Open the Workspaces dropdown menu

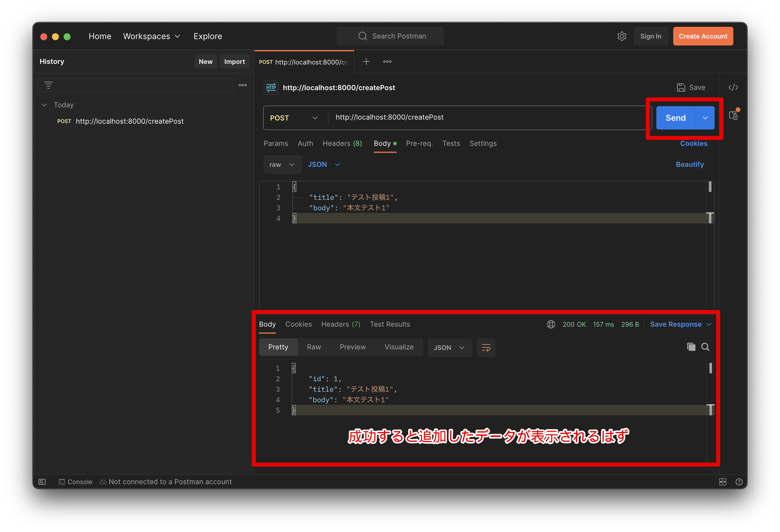coord(152,36)
